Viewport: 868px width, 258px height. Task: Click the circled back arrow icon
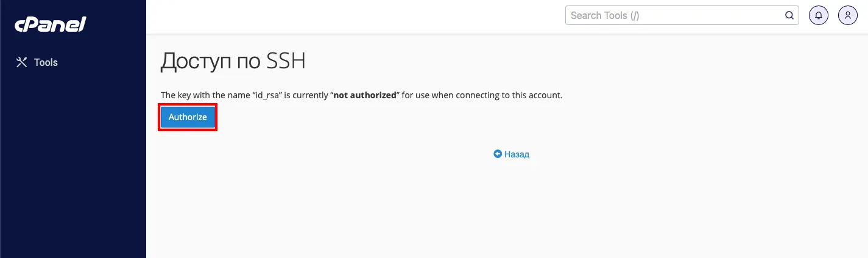(498, 154)
